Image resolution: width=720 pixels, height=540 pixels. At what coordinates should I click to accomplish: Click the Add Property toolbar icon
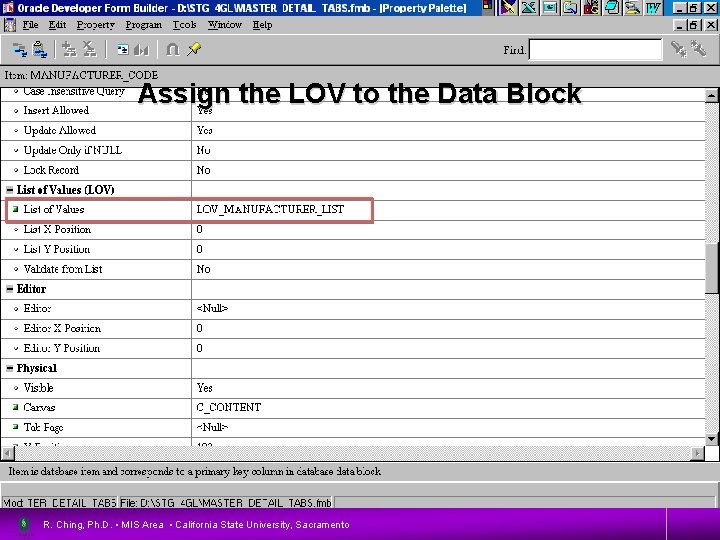(x=69, y=50)
